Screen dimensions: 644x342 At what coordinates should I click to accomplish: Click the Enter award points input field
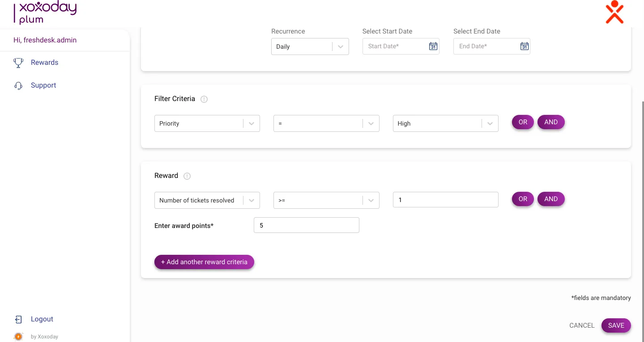[x=306, y=225]
